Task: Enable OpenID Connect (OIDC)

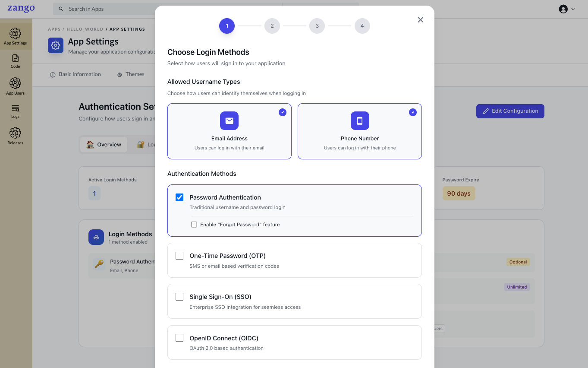Action: pos(179,338)
